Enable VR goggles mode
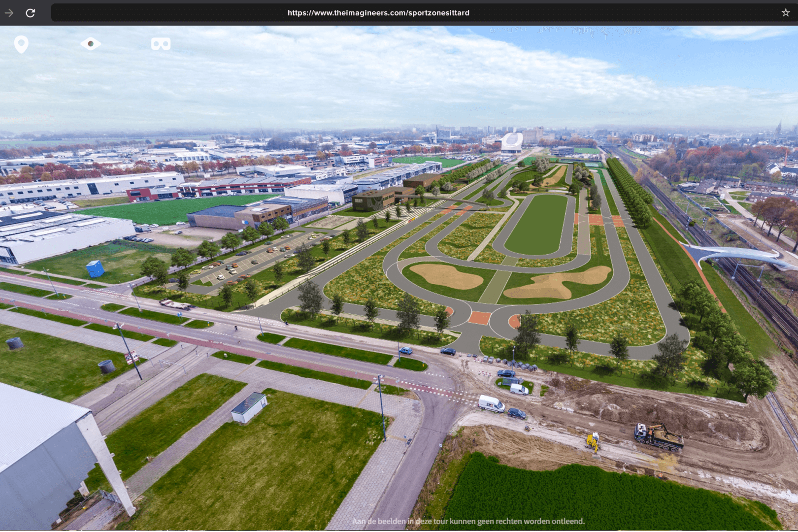The height and width of the screenshot is (532, 798). point(161,44)
